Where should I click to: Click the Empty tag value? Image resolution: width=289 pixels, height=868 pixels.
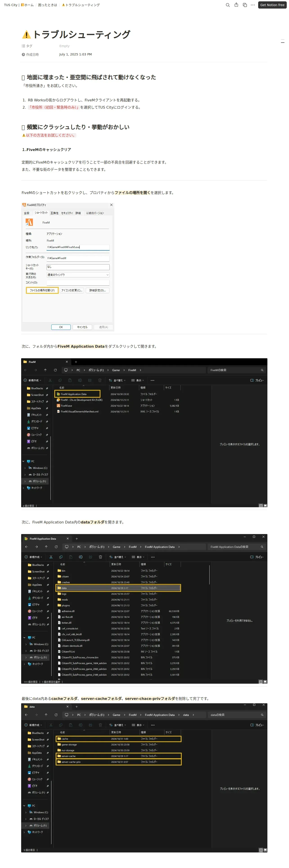[64, 46]
